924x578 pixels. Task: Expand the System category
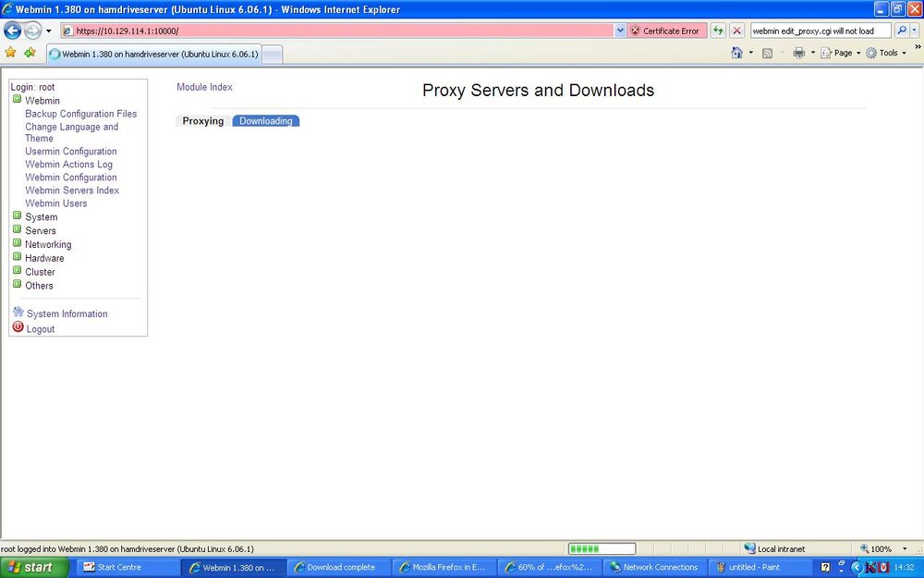tap(17, 215)
